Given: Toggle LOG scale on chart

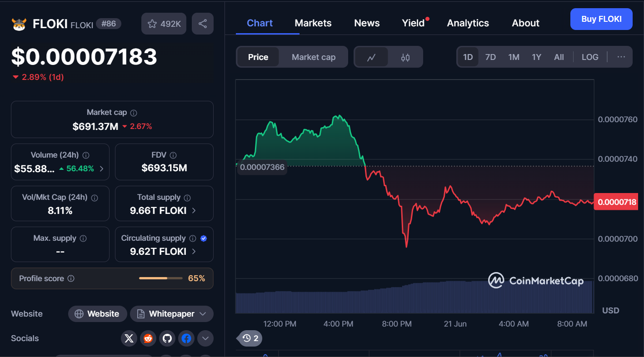Looking at the screenshot, I should click(x=590, y=57).
